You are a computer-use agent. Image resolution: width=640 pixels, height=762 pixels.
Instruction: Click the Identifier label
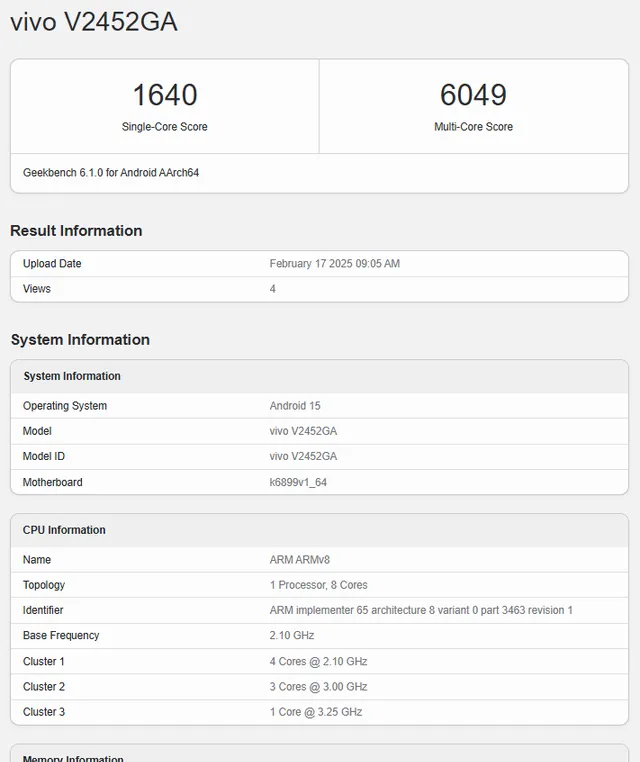[x=43, y=610]
